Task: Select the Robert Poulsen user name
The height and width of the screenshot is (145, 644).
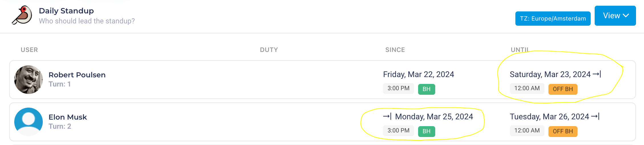Action: (x=77, y=75)
